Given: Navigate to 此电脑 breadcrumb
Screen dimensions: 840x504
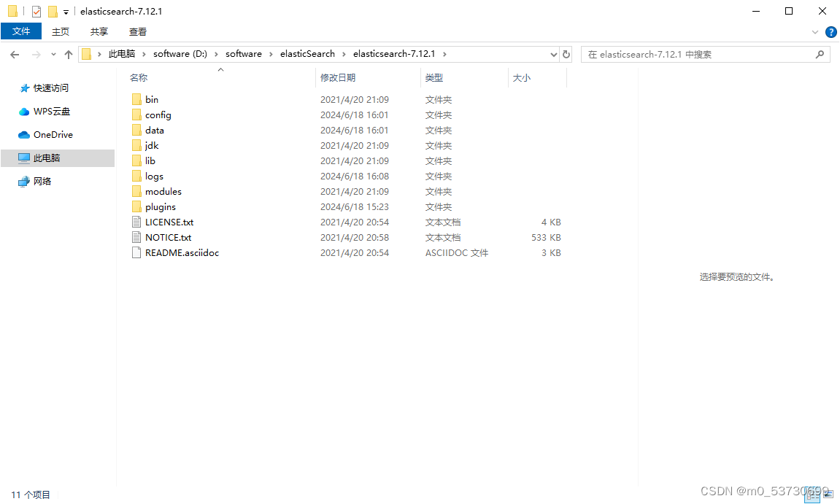Looking at the screenshot, I should pos(122,53).
